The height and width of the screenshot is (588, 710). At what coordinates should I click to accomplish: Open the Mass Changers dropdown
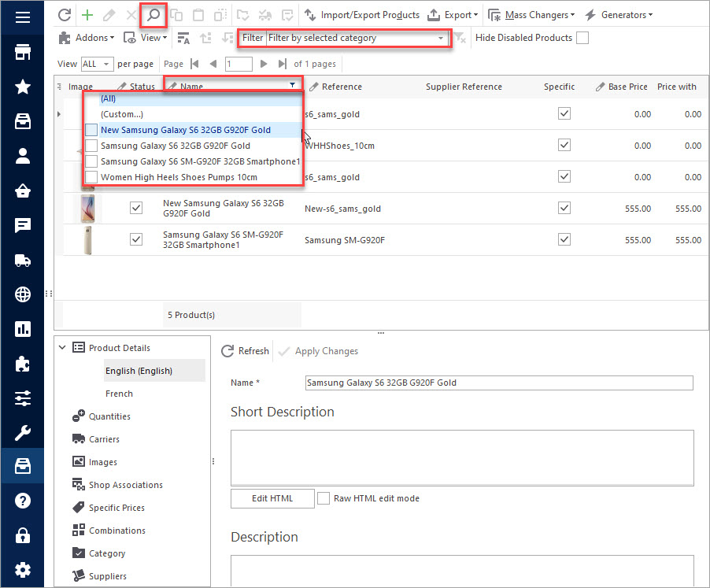click(531, 15)
